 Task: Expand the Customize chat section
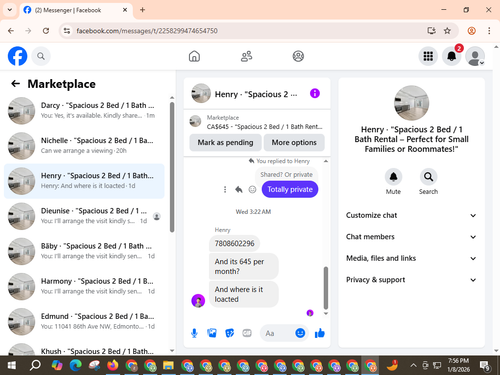(411, 215)
